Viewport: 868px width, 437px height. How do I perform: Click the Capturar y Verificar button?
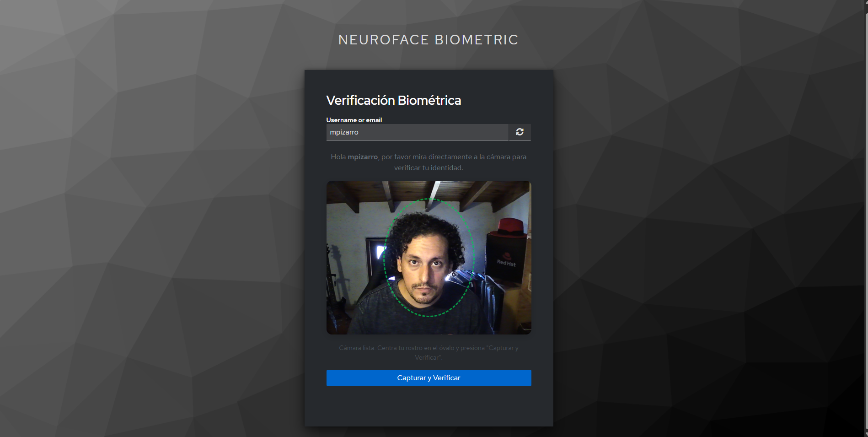coord(428,378)
